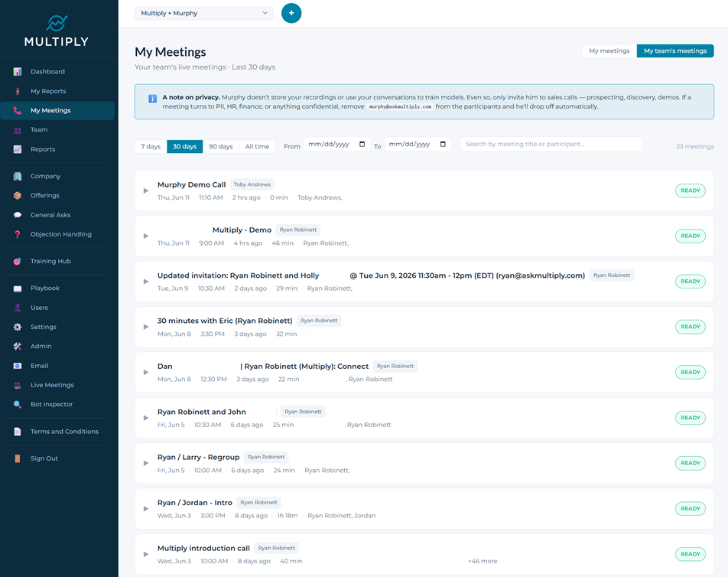Switch to My team's meetings view
Image resolution: width=728 pixels, height=577 pixels.
[x=675, y=51]
